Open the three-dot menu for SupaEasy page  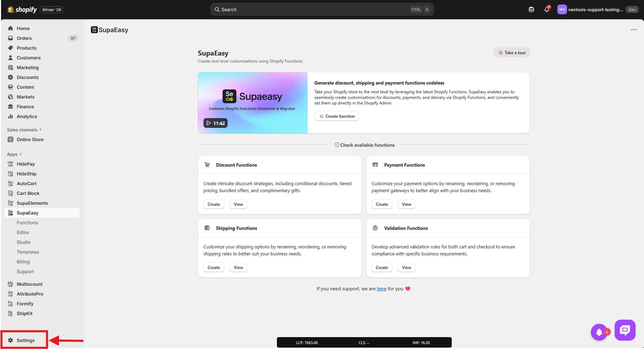pos(634,30)
